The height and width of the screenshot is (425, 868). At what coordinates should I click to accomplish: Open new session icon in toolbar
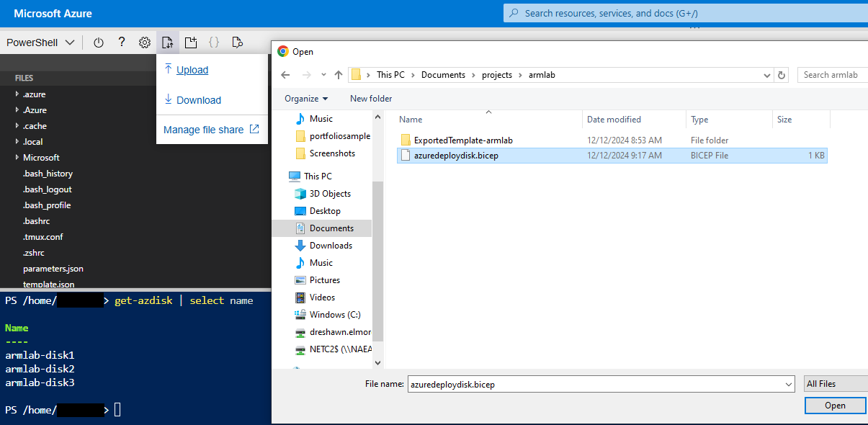pos(191,42)
